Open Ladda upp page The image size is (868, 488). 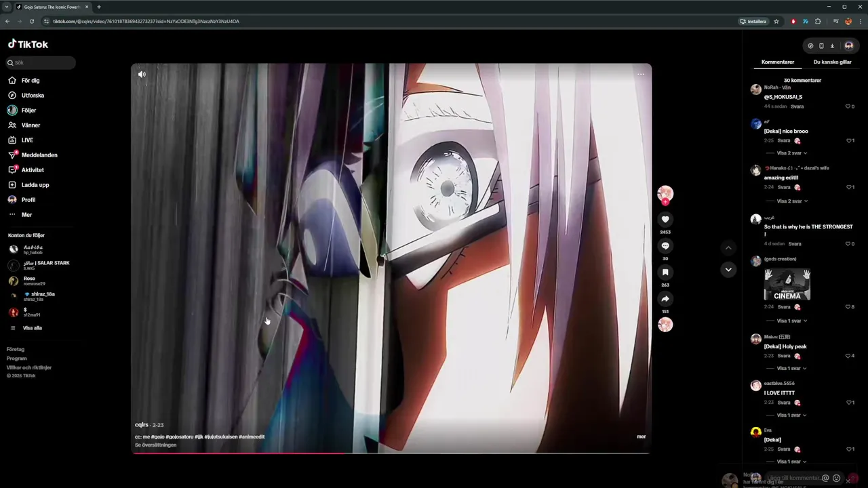pos(28,185)
